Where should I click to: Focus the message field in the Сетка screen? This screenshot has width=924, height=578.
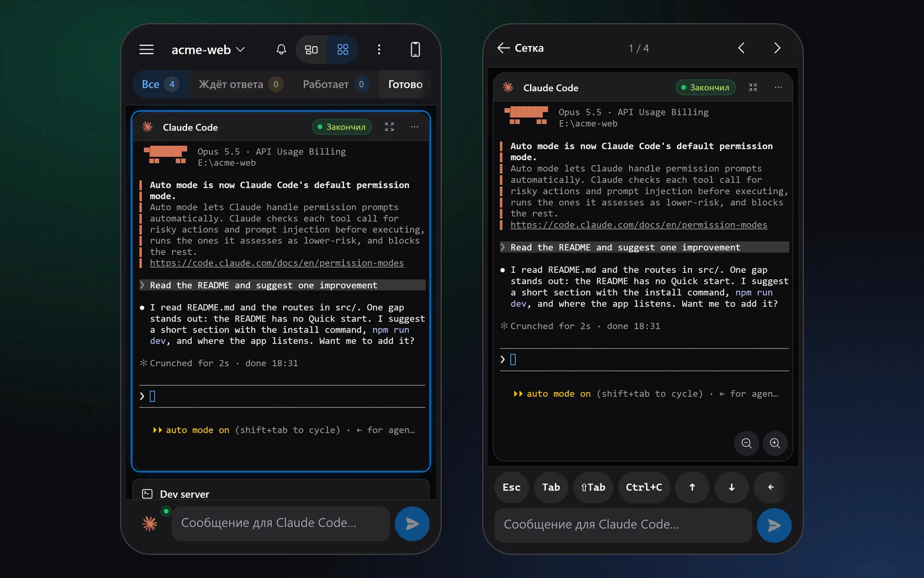[623, 525]
